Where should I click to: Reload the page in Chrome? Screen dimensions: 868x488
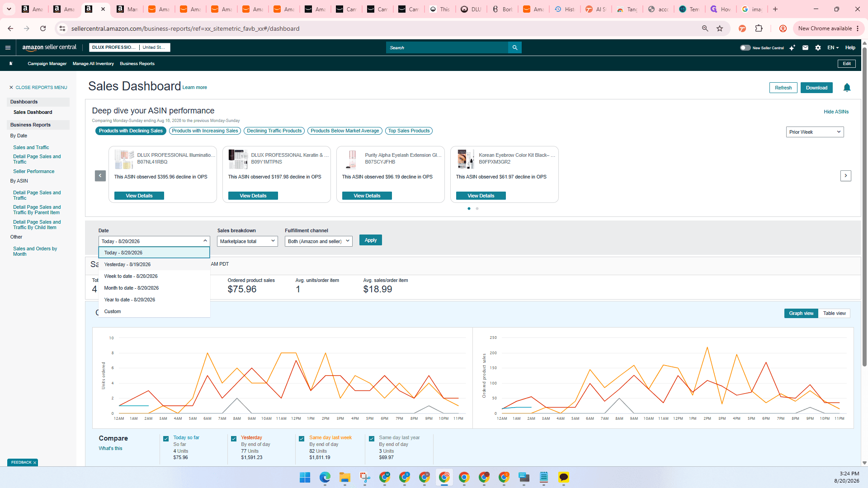[x=43, y=28]
